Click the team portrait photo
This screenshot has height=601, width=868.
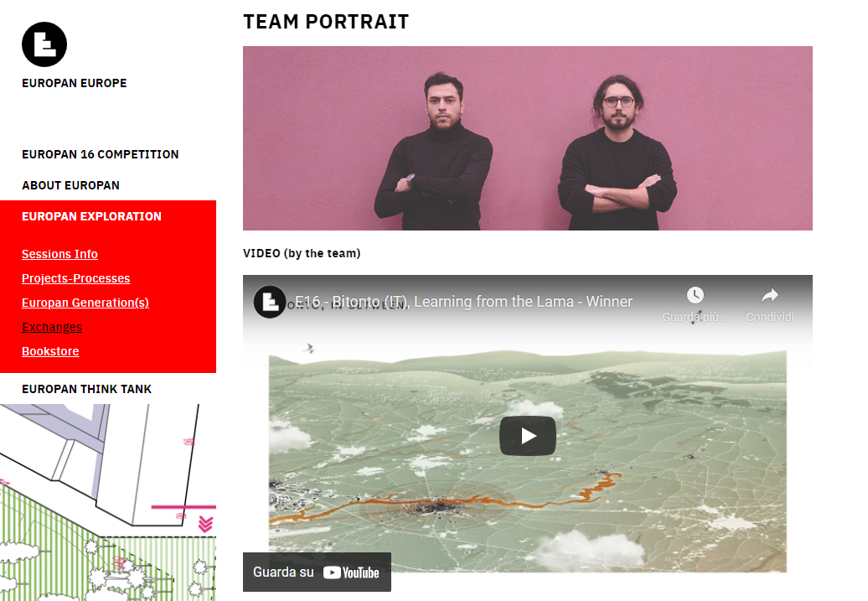tap(528, 138)
